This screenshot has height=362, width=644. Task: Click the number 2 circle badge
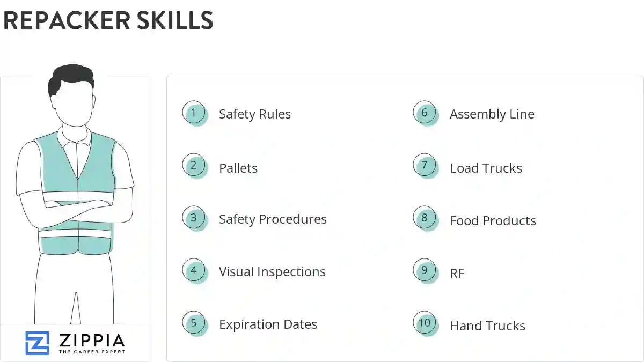[x=194, y=165]
